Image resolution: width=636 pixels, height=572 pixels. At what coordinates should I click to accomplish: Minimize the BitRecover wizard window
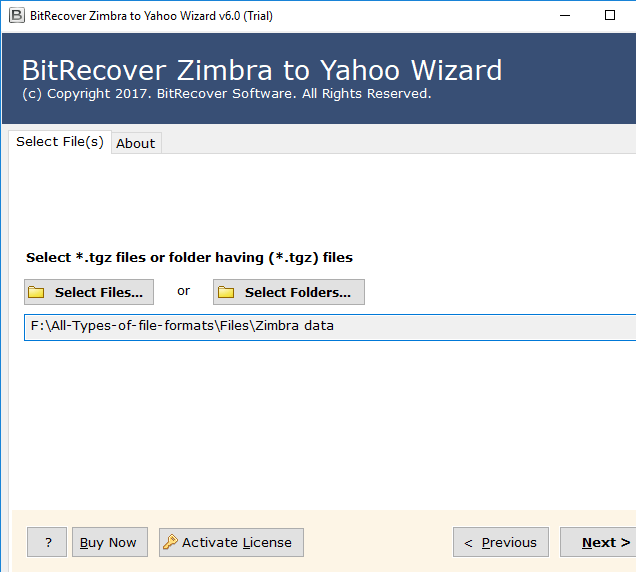tap(565, 16)
